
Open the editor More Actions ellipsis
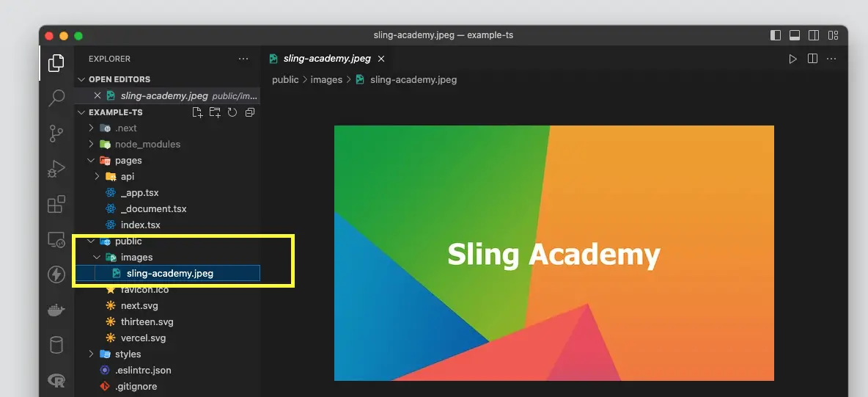(x=831, y=59)
